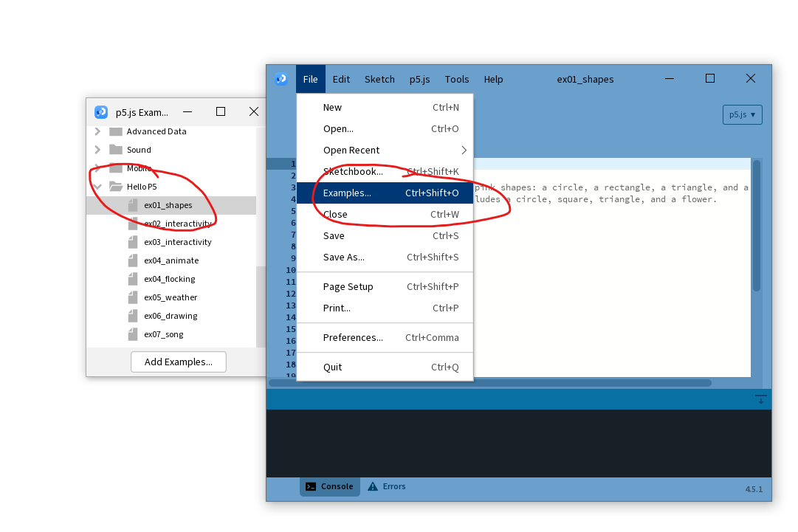Click the Advanced Data folder icon
Viewport: 798px width, 532px height.
pos(116,131)
